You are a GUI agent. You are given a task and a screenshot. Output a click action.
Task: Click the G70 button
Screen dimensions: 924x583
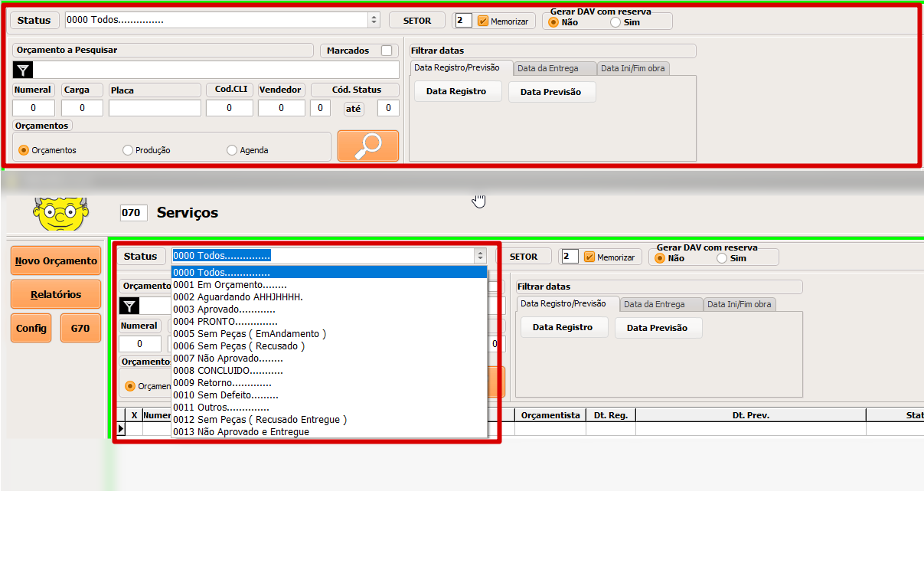point(80,329)
